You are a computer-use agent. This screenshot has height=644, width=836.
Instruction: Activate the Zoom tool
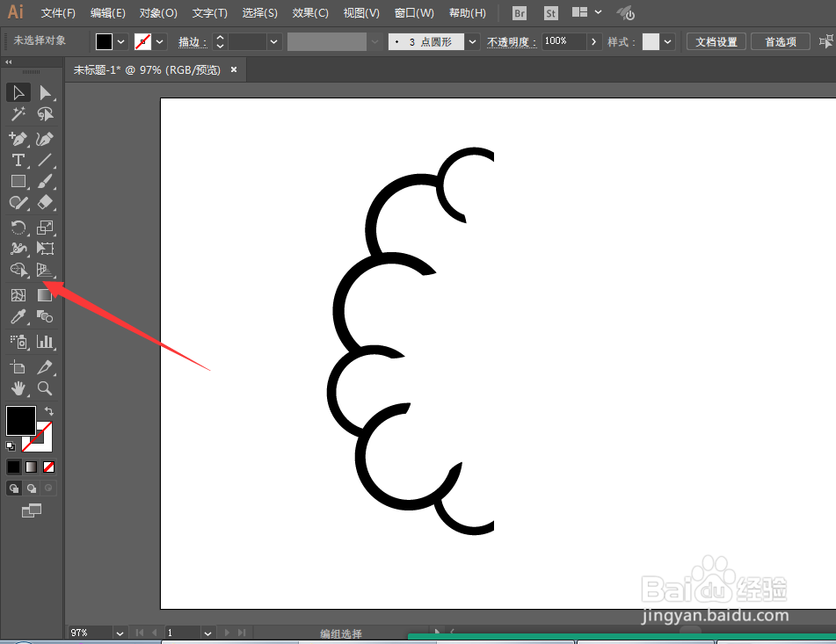tap(46, 387)
